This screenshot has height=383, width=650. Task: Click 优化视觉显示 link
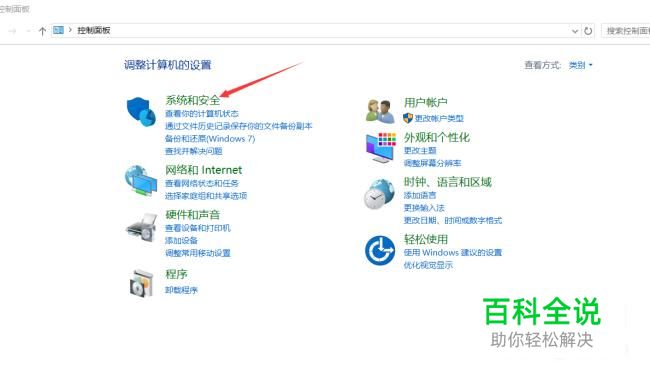(428, 265)
